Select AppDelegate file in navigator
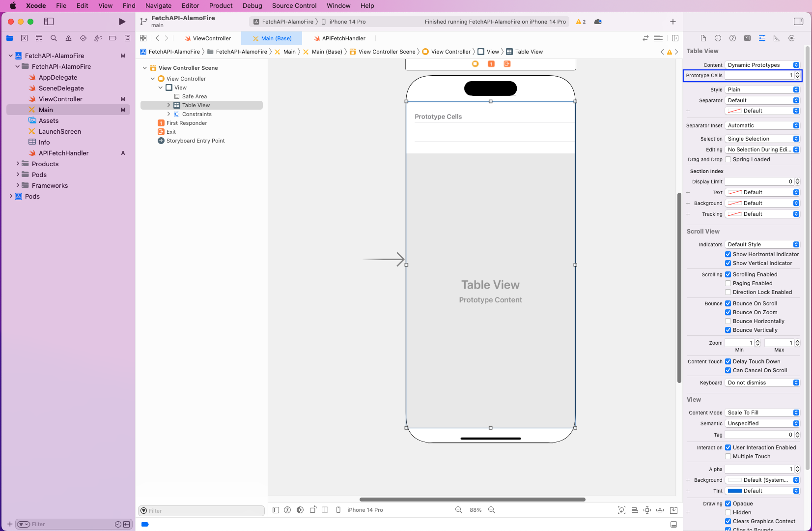Image resolution: width=812 pixels, height=531 pixels. click(x=58, y=77)
